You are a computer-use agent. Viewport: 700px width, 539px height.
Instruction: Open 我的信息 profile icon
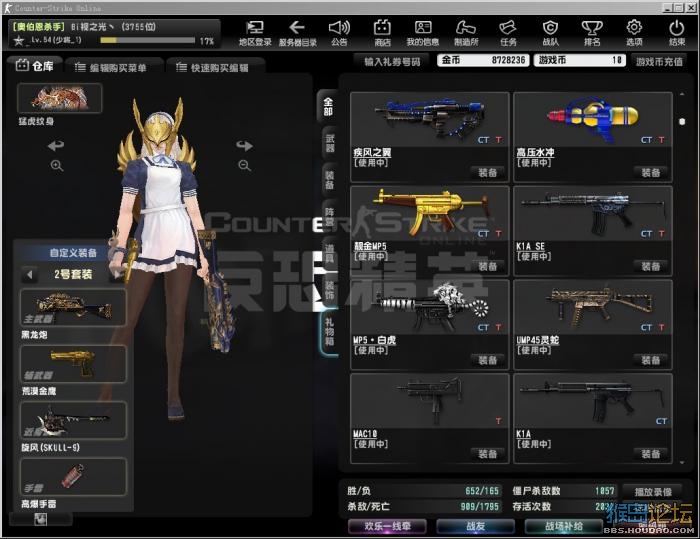click(x=422, y=33)
